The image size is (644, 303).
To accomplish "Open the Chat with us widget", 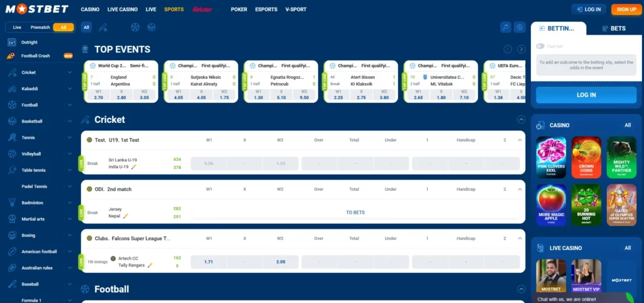I will (x=583, y=298).
